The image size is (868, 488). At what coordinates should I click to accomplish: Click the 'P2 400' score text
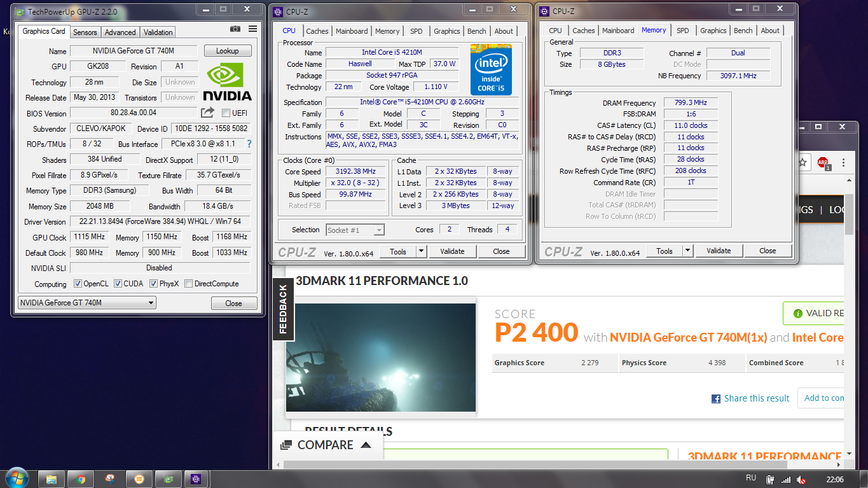[536, 333]
